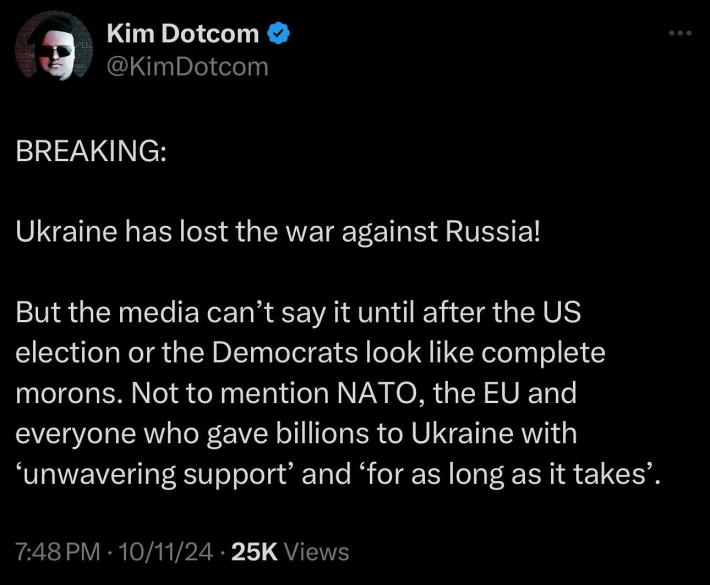Image resolution: width=710 pixels, height=585 pixels.
Task: Click the Kim Dotcom display name
Action: [183, 34]
